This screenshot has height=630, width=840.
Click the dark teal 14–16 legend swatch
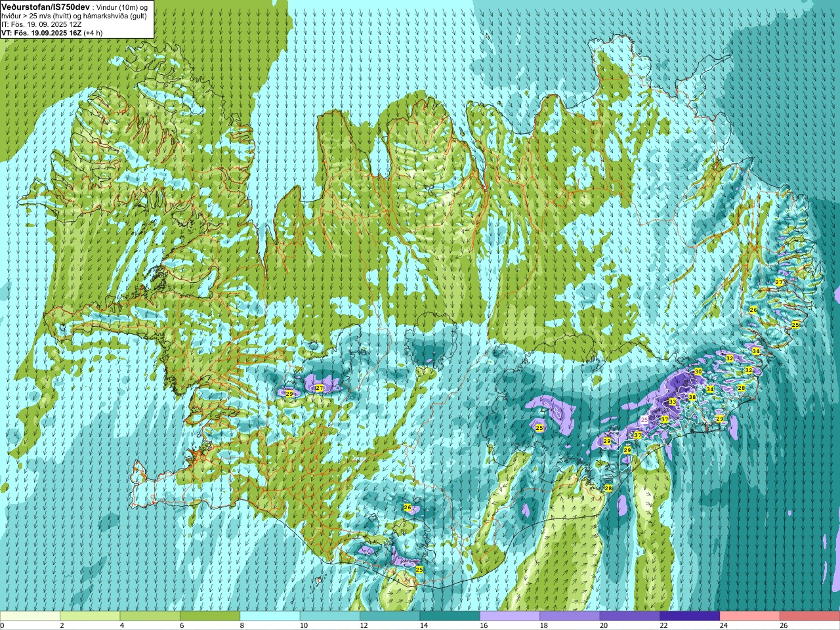[450, 616]
